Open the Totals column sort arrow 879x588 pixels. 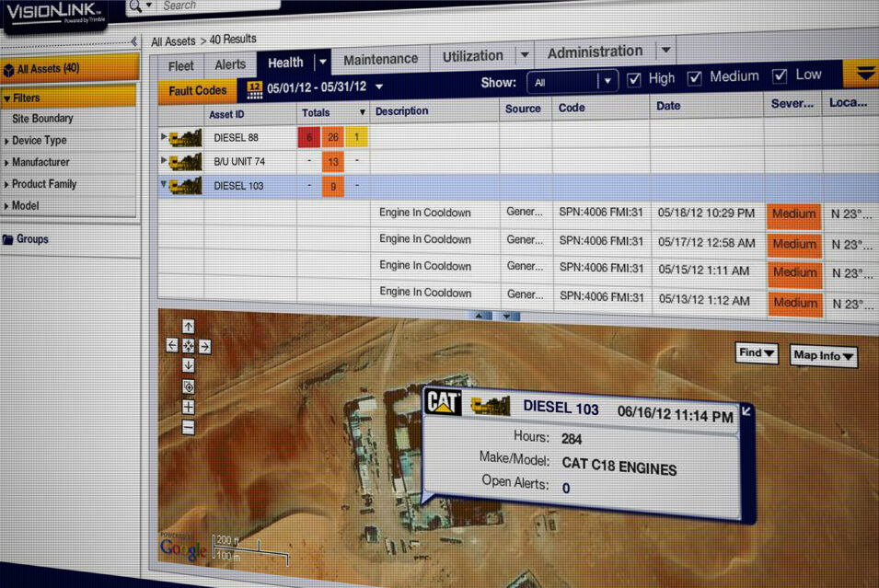tap(362, 112)
